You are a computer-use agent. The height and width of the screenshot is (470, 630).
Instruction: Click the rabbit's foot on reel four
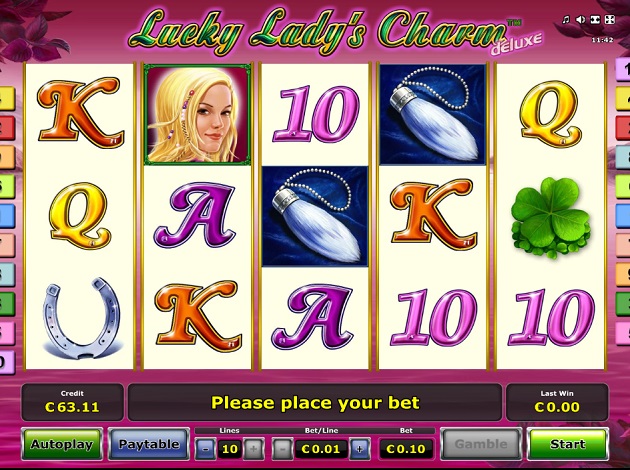[433, 114]
